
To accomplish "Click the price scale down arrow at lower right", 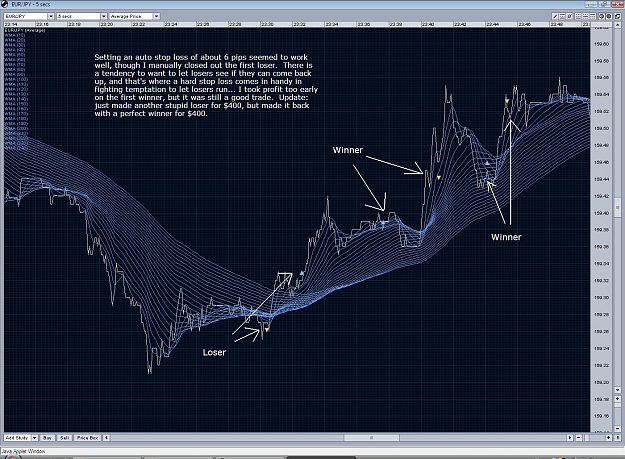I will pyautogui.click(x=618, y=390).
